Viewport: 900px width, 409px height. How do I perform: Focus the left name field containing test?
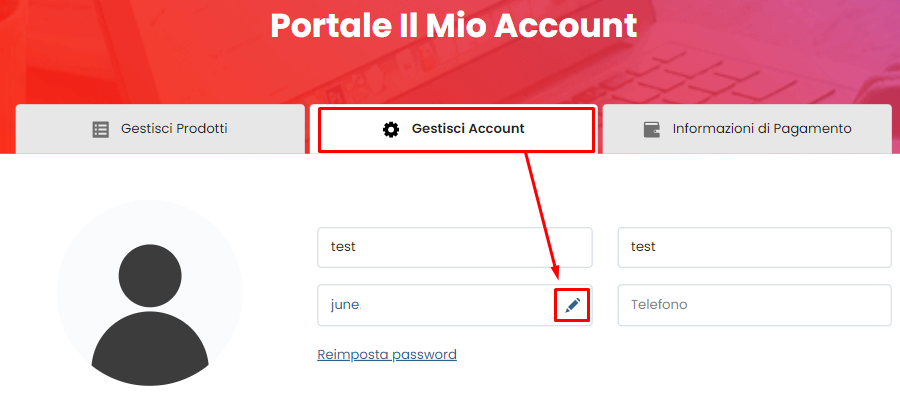[455, 247]
